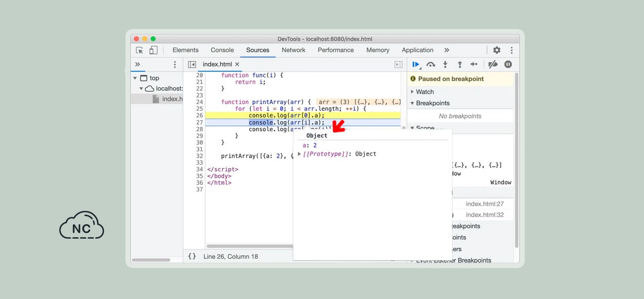Resume script execution
The width and height of the screenshot is (644, 299).
pos(416,64)
